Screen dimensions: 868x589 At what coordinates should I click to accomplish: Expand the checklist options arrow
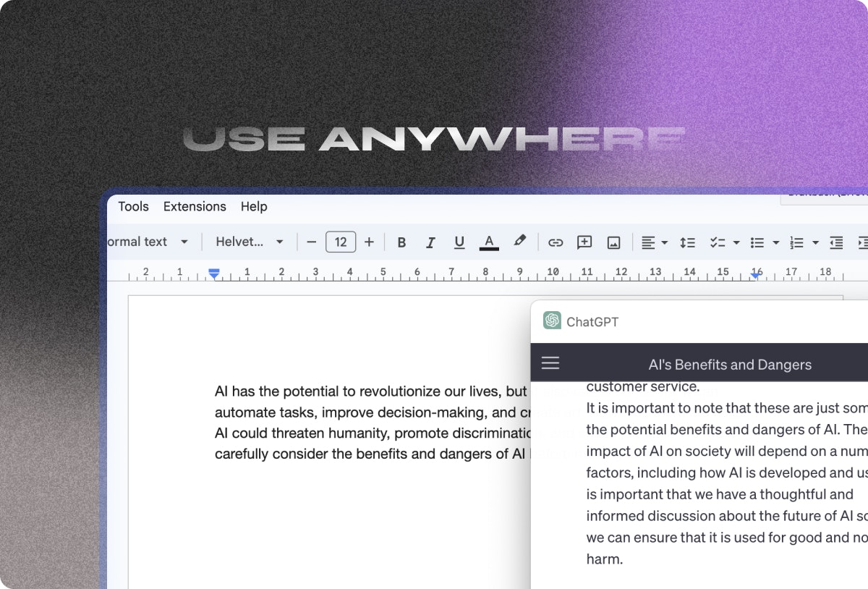click(x=736, y=242)
